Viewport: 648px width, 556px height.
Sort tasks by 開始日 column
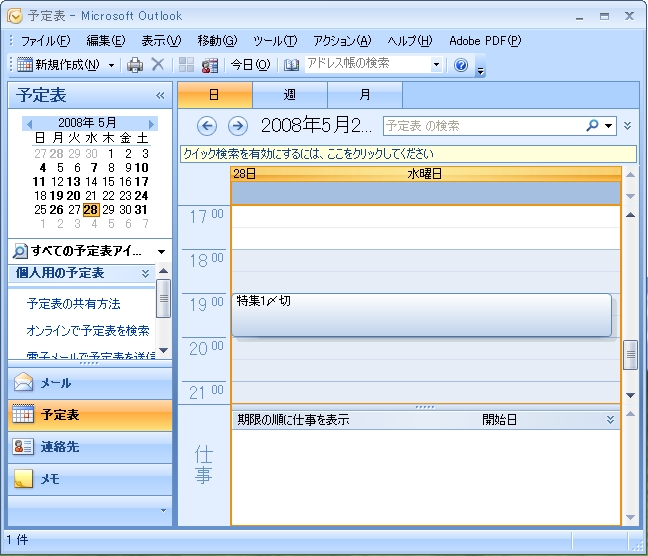pyautogui.click(x=499, y=420)
